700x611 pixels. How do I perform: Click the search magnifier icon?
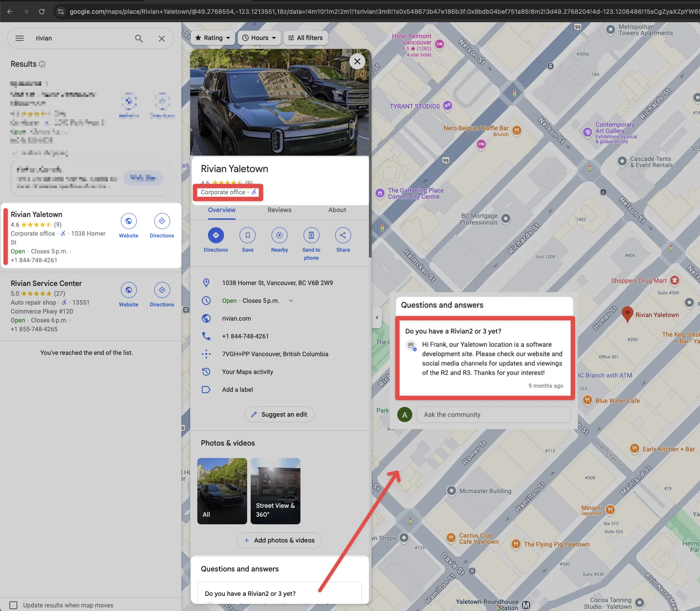tap(139, 39)
